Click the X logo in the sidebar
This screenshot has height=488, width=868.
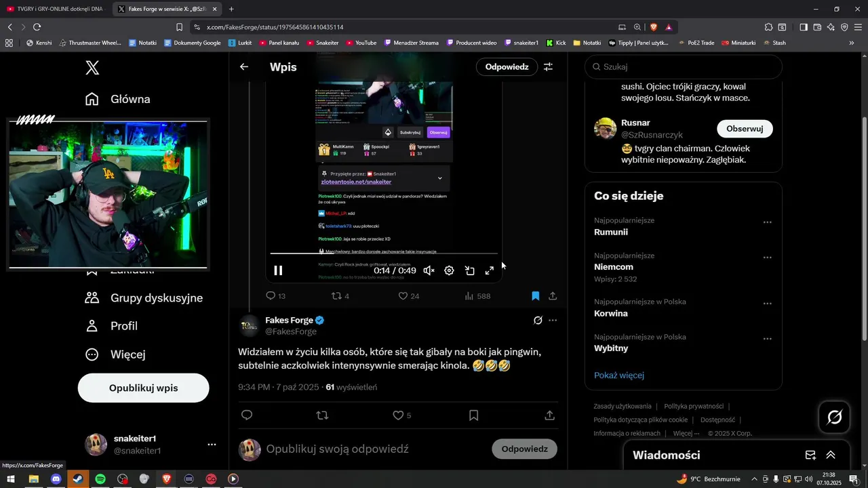[92, 67]
